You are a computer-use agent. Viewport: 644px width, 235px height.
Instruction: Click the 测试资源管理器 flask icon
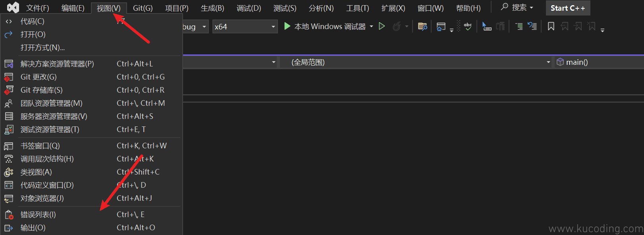click(x=9, y=130)
